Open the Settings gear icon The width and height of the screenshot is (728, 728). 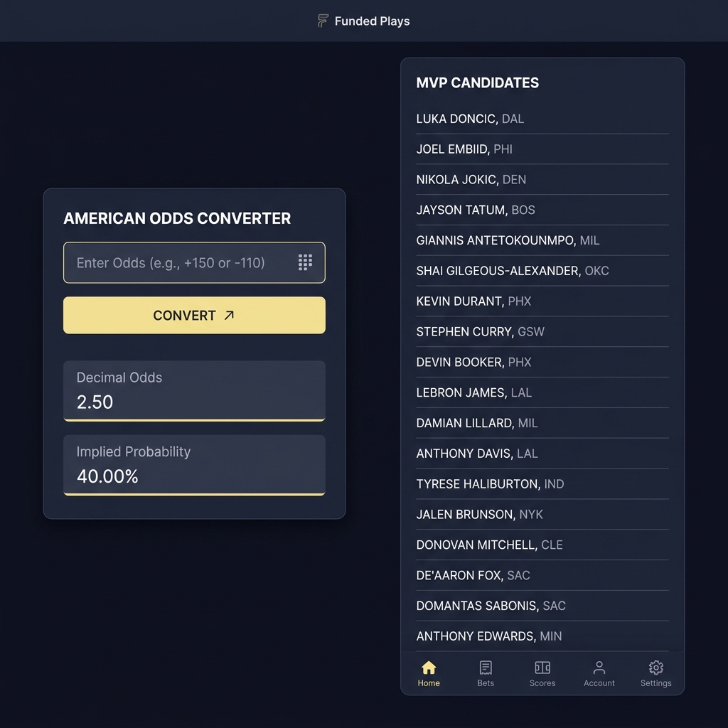(656, 668)
